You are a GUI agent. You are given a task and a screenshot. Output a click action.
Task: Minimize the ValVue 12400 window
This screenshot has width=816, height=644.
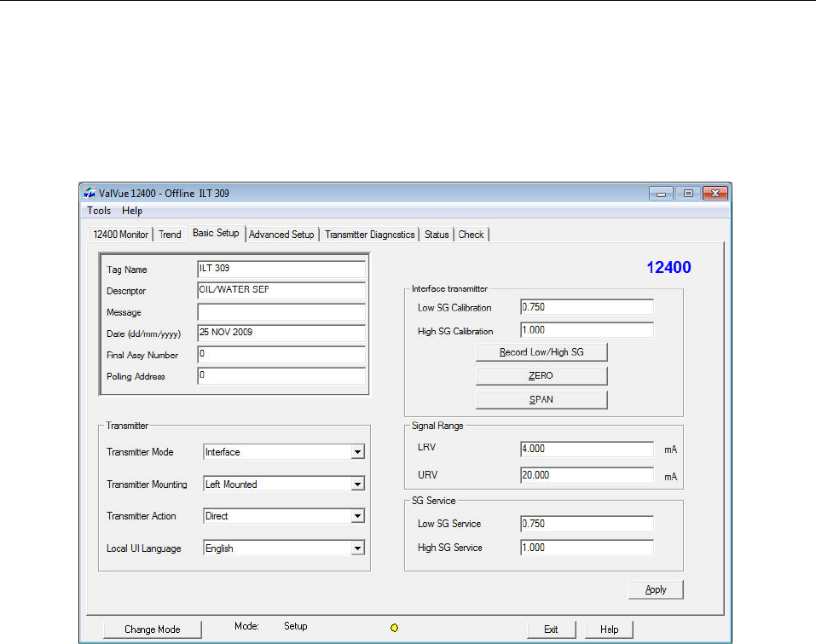(x=661, y=193)
